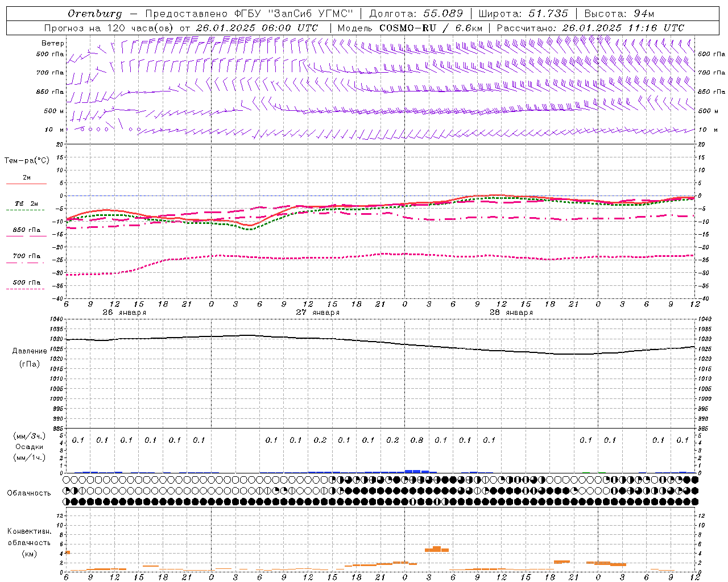Click the Давление pressure panel label
Image resolution: width=728 pixels, height=582 pixels.
pyautogui.click(x=30, y=351)
